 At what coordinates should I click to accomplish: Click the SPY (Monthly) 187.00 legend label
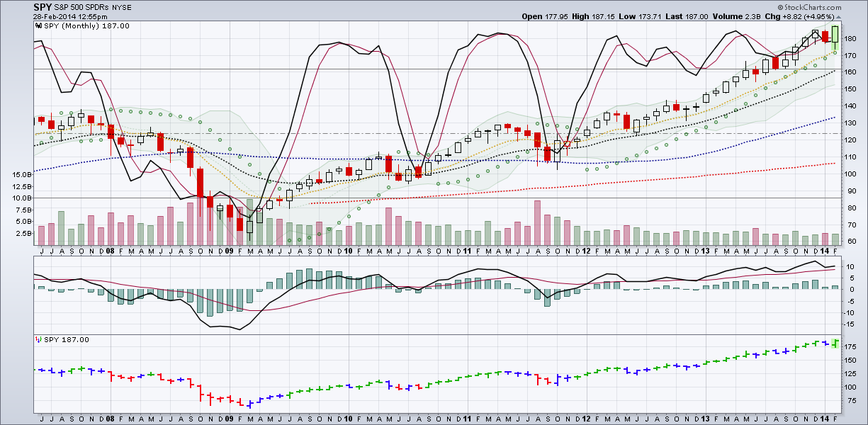86,25
